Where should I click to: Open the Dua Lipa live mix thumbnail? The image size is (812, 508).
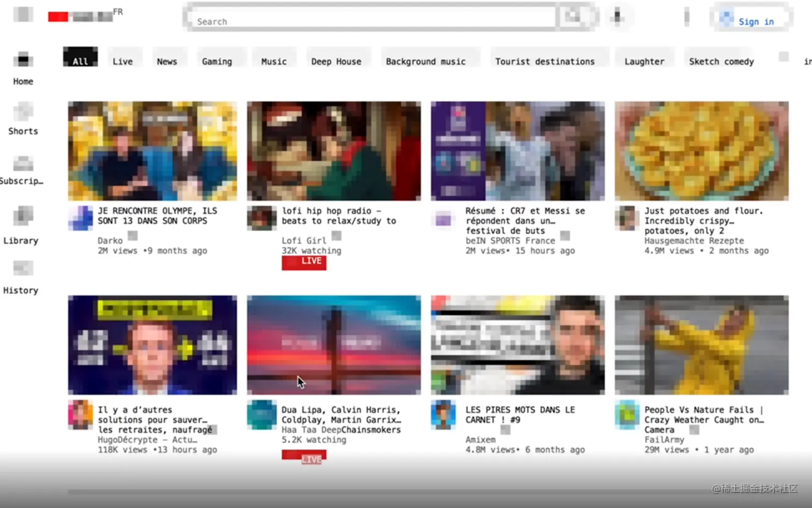pyautogui.click(x=334, y=345)
